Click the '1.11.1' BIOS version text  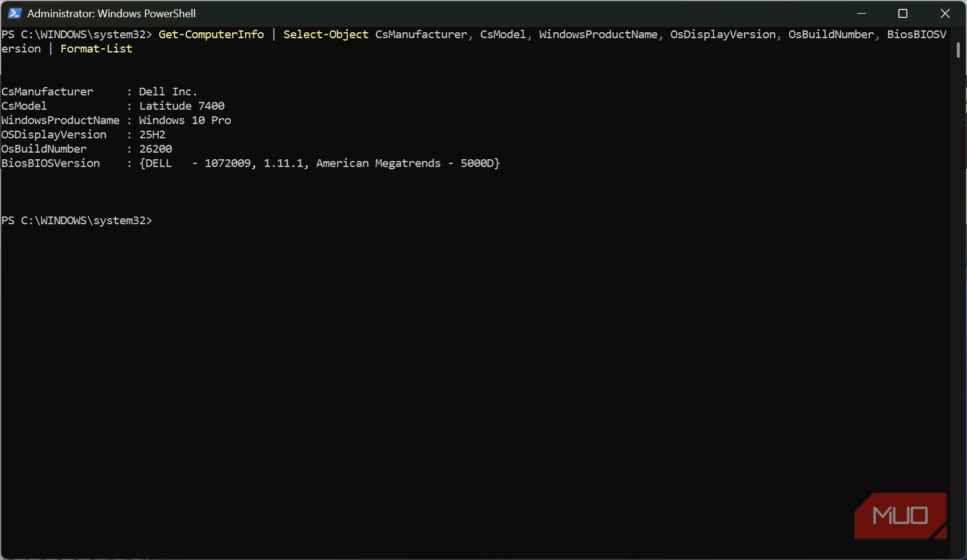283,163
